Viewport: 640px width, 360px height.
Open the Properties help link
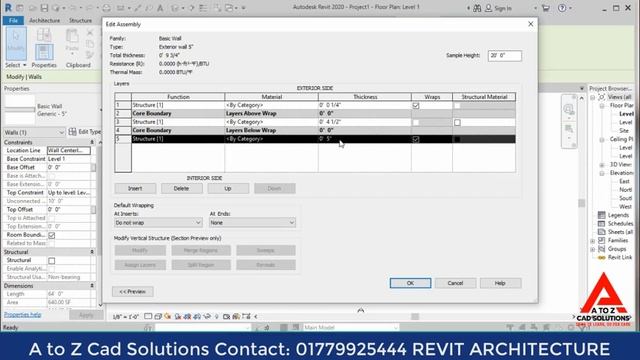22,315
